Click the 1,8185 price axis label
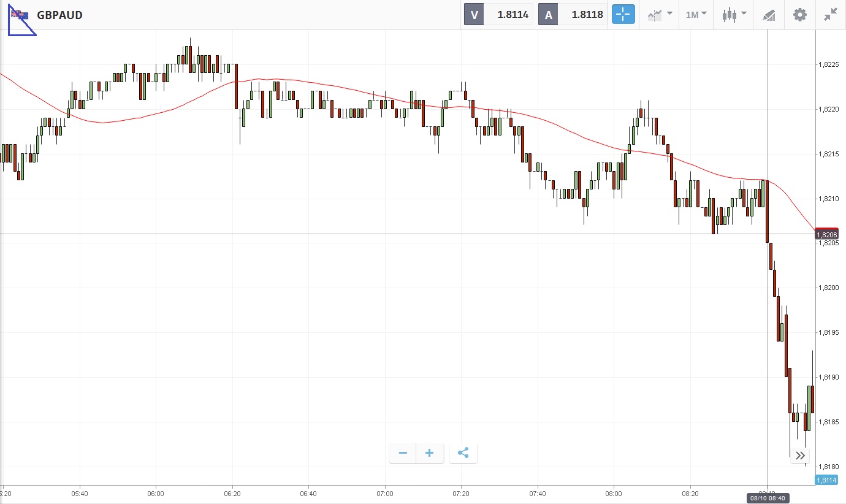The width and height of the screenshot is (846, 504). pyautogui.click(x=830, y=422)
